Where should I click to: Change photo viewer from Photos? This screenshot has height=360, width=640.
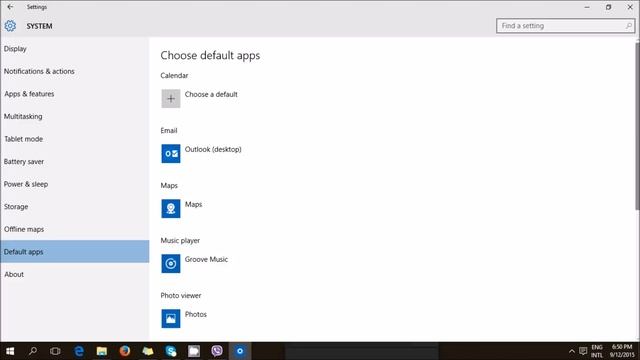196,314
